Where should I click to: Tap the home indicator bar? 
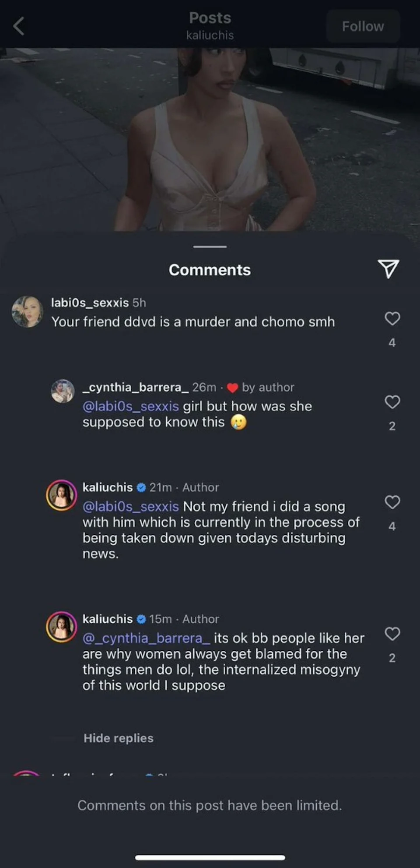click(x=210, y=857)
